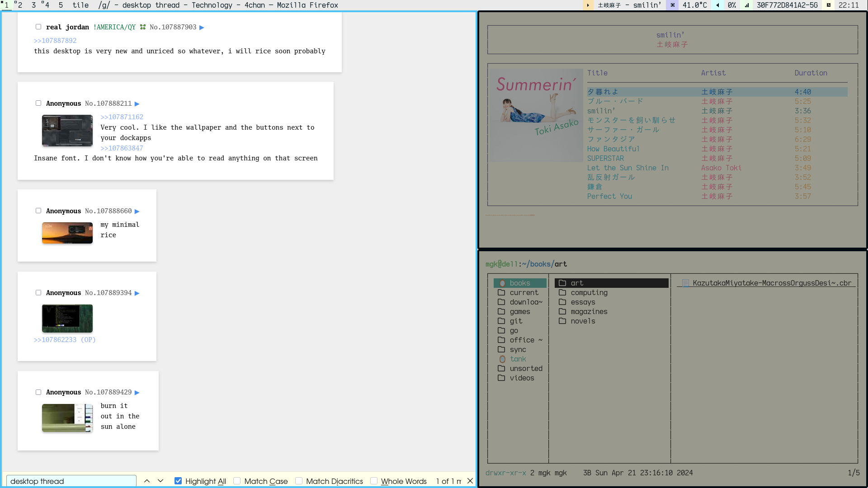
Task: Switch to workspace 3 tag
Action: [x=33, y=5]
